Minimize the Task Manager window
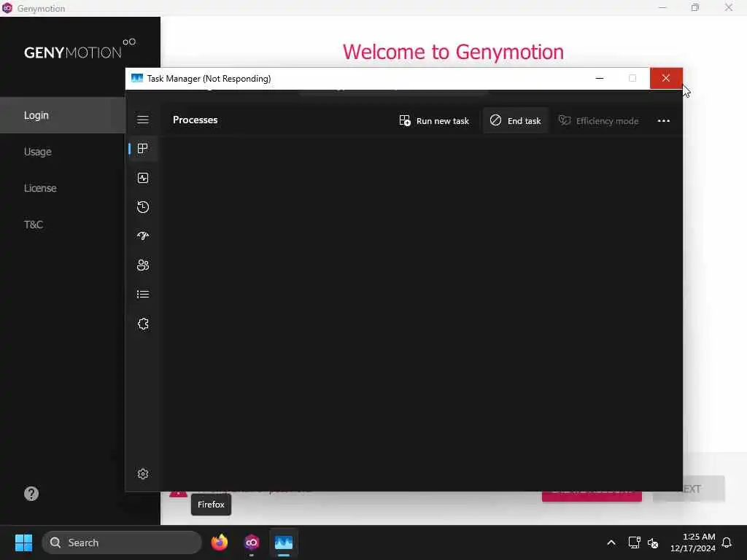Screen dimensions: 747x560 point(600,79)
